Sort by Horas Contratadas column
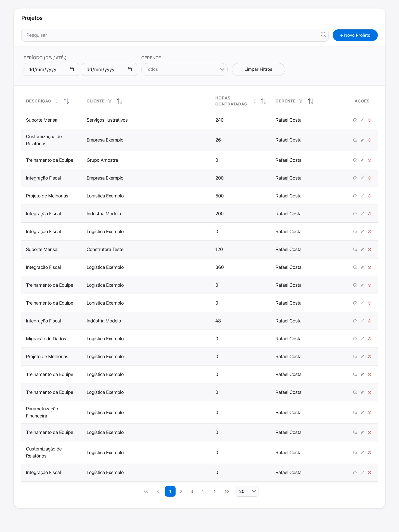399x532 pixels. pyautogui.click(x=264, y=101)
